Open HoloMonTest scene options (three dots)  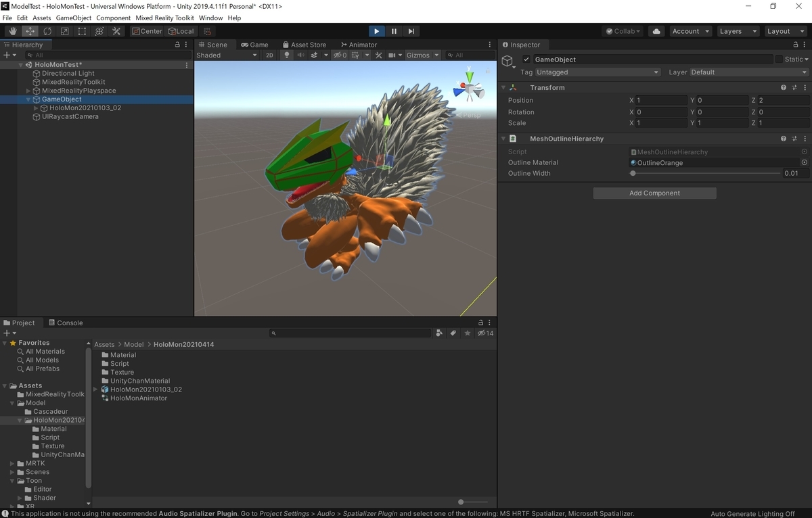(x=187, y=65)
